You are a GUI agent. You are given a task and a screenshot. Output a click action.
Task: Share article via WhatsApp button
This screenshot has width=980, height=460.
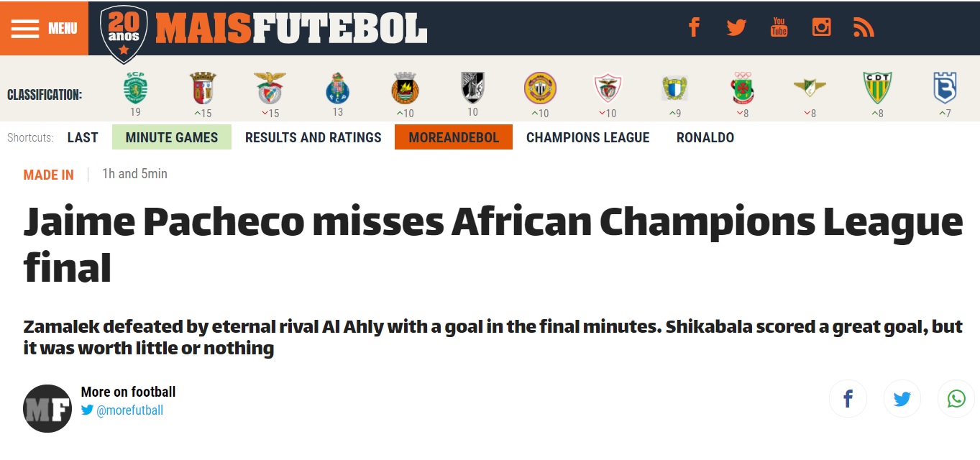pos(956,399)
